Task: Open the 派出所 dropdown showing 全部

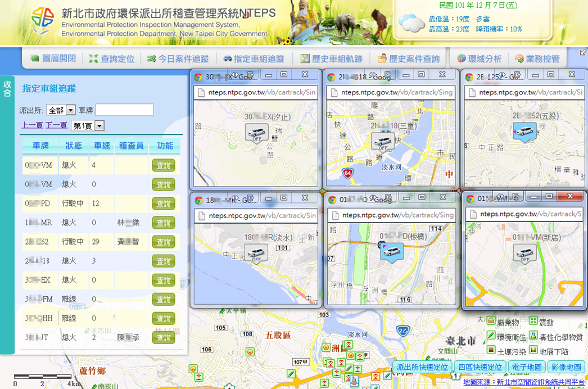Action: 61,110
